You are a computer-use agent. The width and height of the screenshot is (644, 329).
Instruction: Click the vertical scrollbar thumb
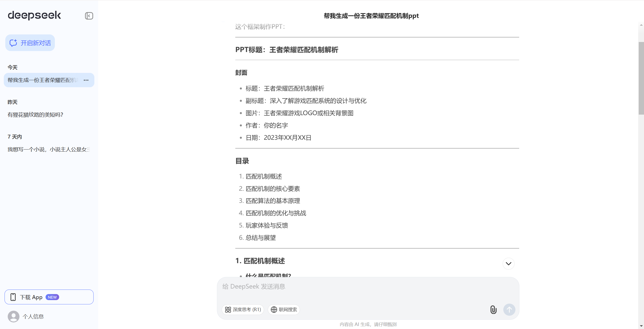[641, 78]
